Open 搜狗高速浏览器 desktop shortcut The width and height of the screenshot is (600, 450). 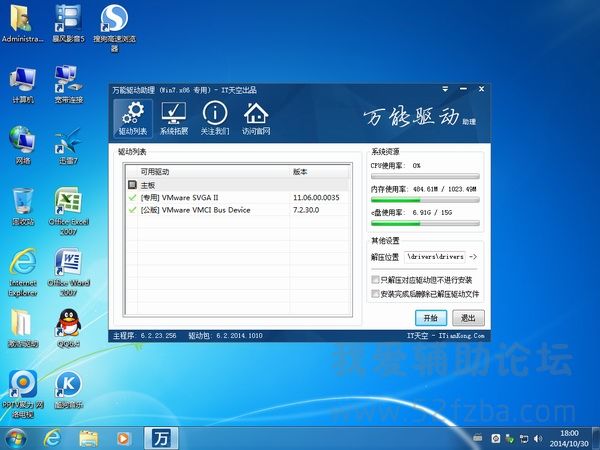pos(114,28)
